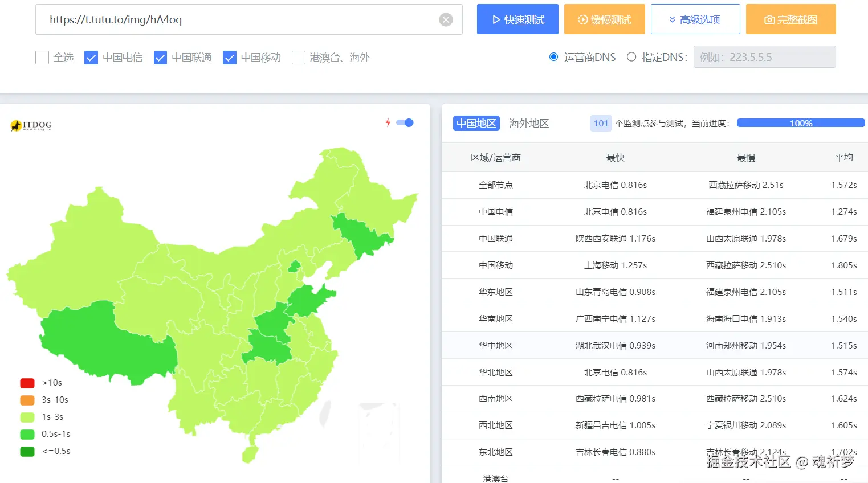Viewport: 868px width, 483px height.
Task: Click the red >10s legend swatch
Action: 27,383
